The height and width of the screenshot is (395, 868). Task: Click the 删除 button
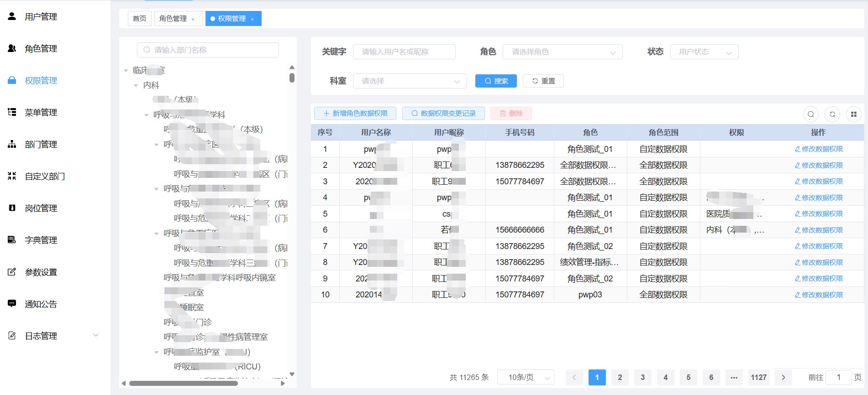[x=511, y=114]
